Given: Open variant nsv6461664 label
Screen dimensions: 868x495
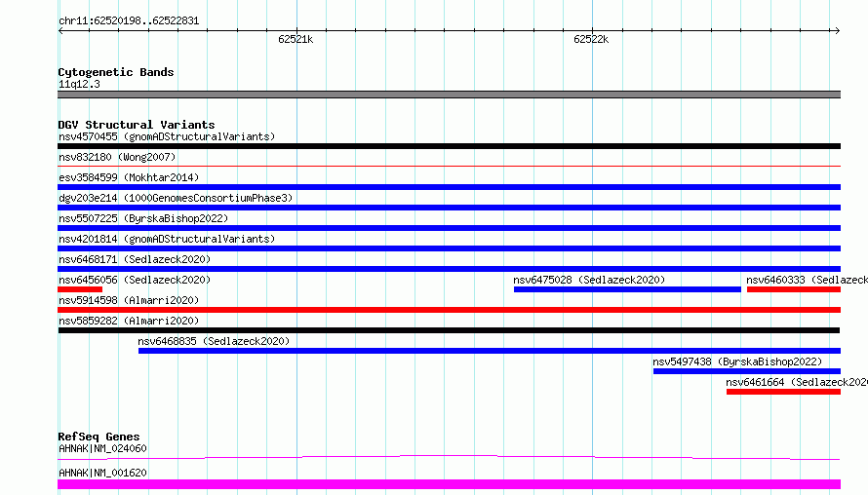Looking at the screenshot, I should pos(797,382).
